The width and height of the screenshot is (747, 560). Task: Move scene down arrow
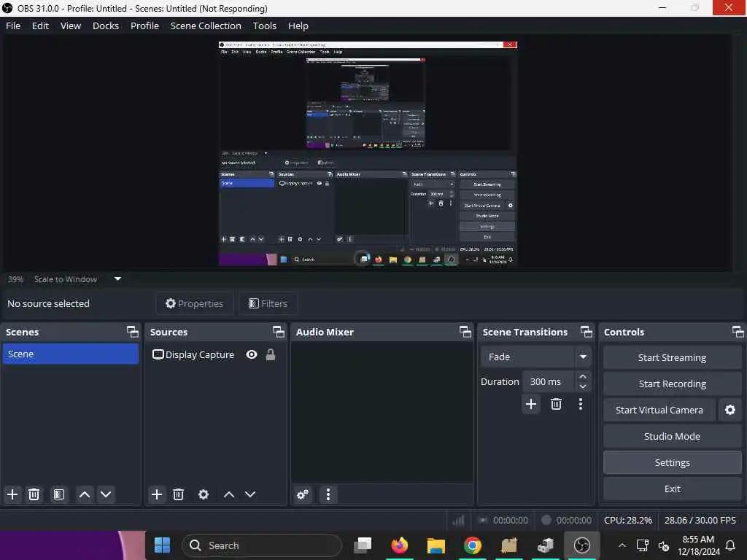point(106,494)
